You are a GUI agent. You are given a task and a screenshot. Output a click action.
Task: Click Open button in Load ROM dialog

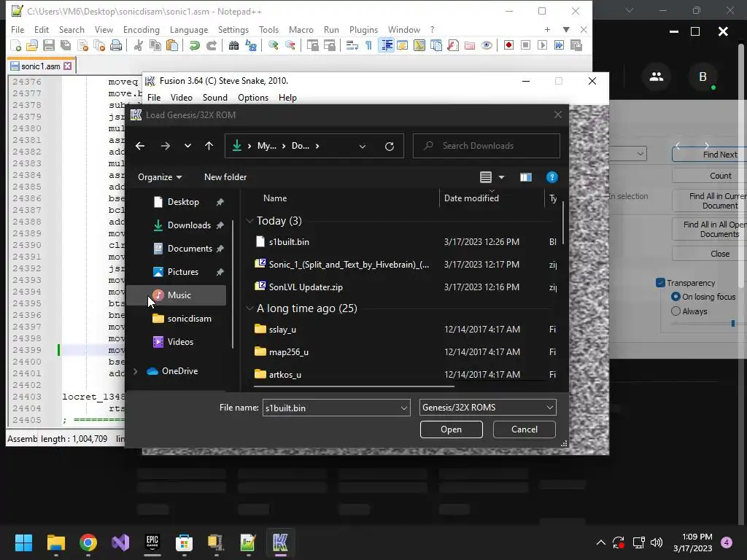[451, 429]
